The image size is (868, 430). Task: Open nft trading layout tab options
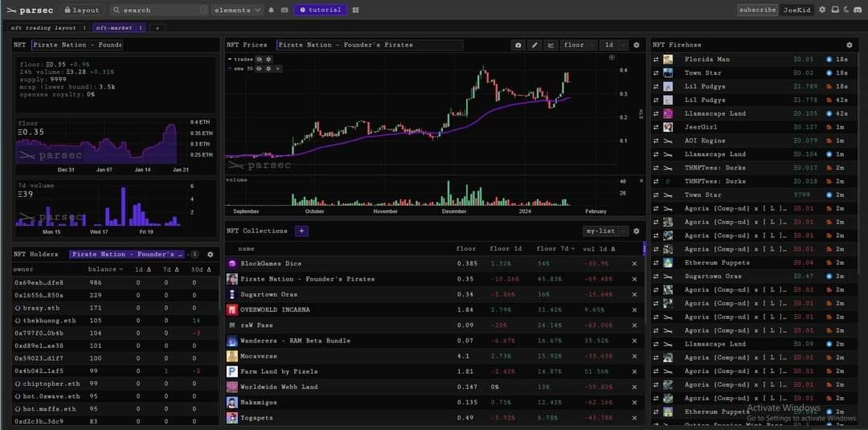pos(84,27)
